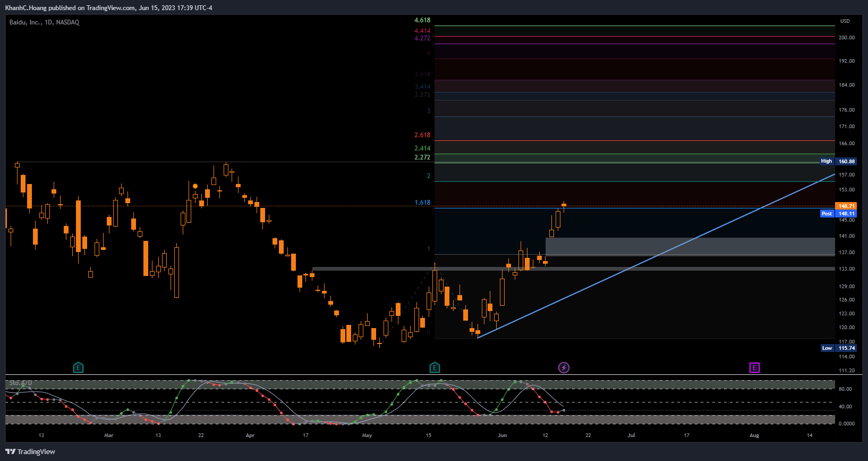Click the 123.00 price axis value

[x=847, y=314]
